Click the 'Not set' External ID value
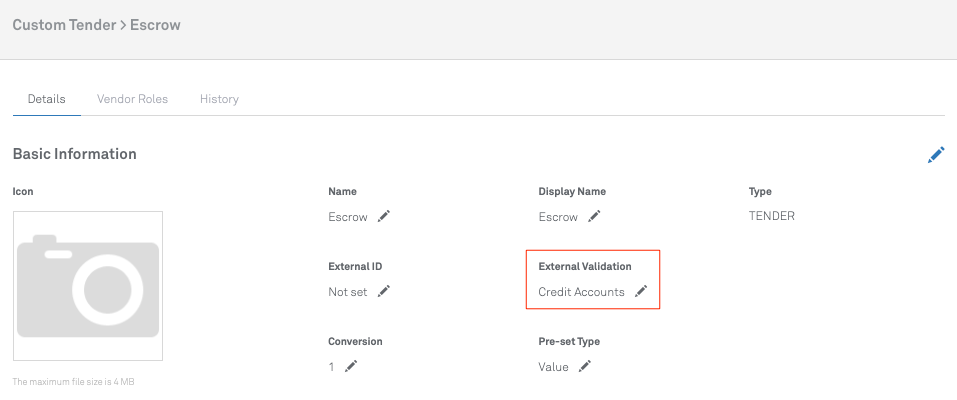957x400 pixels. pyautogui.click(x=348, y=292)
